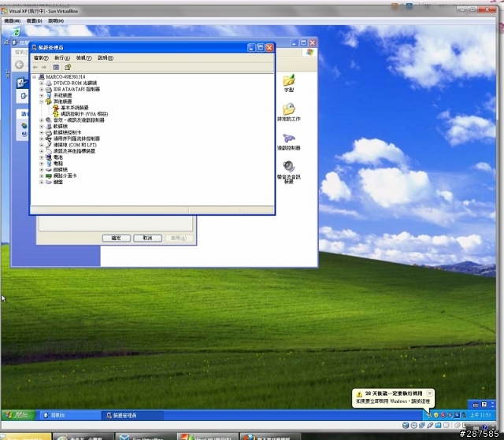The width and height of the screenshot is (504, 440).
Task: Select the 視訊控制卡 (VGA 相容) entry
Action: pyautogui.click(x=84, y=113)
